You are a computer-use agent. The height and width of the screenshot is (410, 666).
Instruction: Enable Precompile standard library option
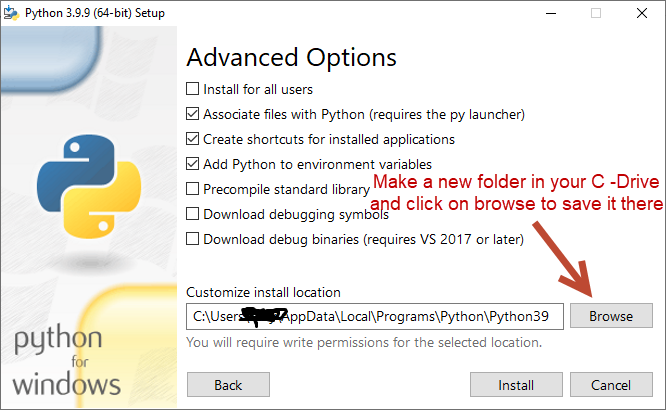coord(193,189)
